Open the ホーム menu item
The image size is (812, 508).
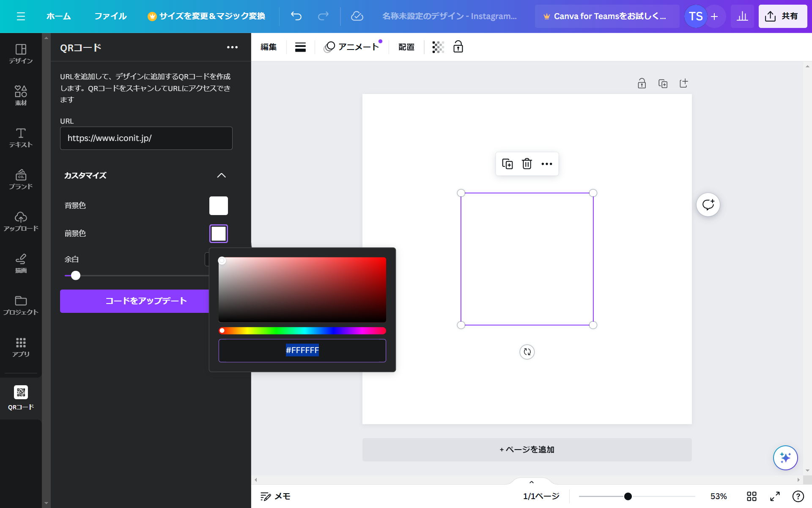tap(58, 16)
